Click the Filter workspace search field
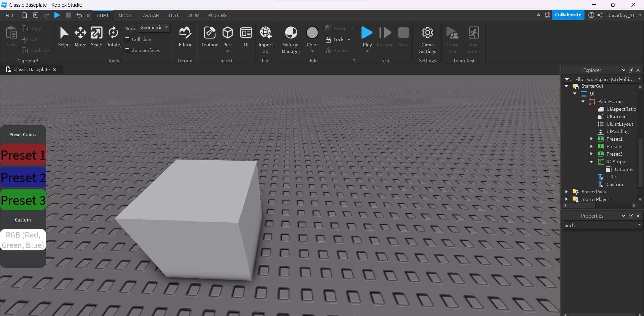This screenshot has width=644, height=316. (604, 79)
